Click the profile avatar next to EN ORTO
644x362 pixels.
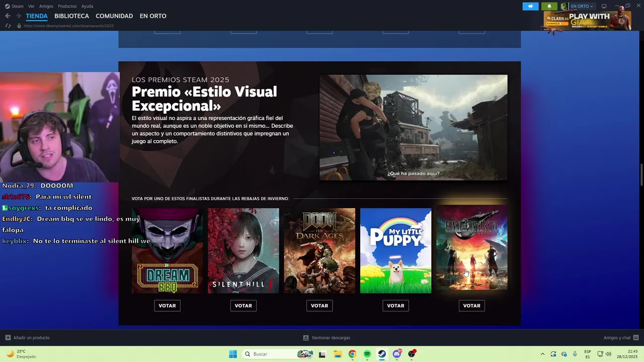(564, 6)
